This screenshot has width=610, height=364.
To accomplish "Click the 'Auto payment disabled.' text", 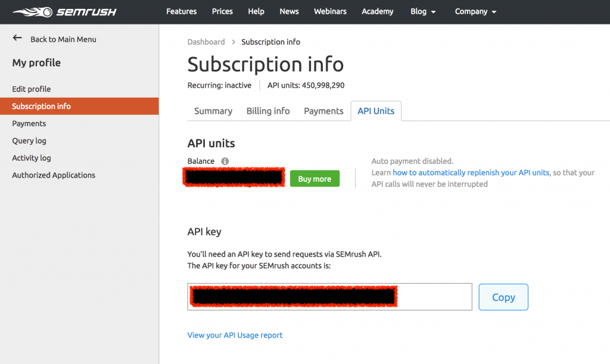I will 412,161.
